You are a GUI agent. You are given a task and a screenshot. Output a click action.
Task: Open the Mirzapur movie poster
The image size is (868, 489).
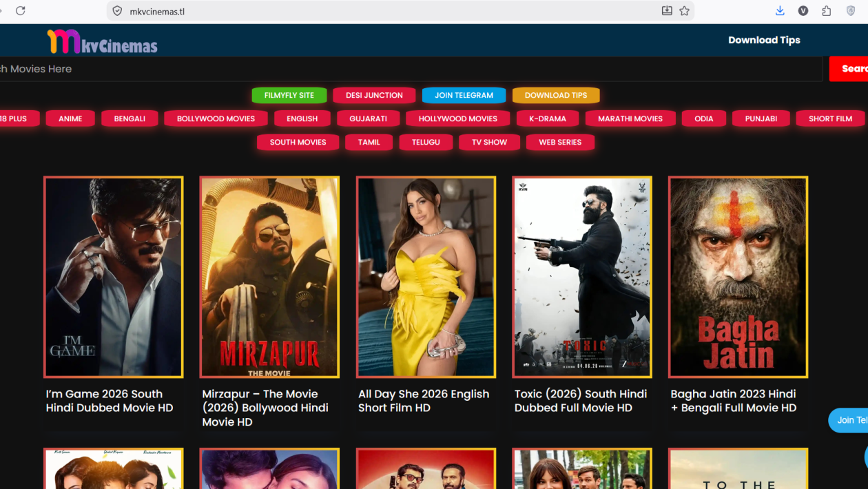tap(269, 277)
